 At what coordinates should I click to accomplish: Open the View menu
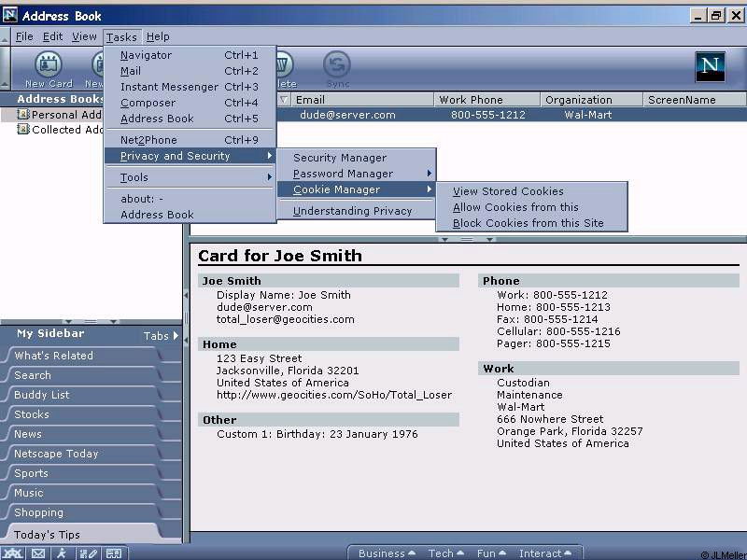tap(84, 36)
